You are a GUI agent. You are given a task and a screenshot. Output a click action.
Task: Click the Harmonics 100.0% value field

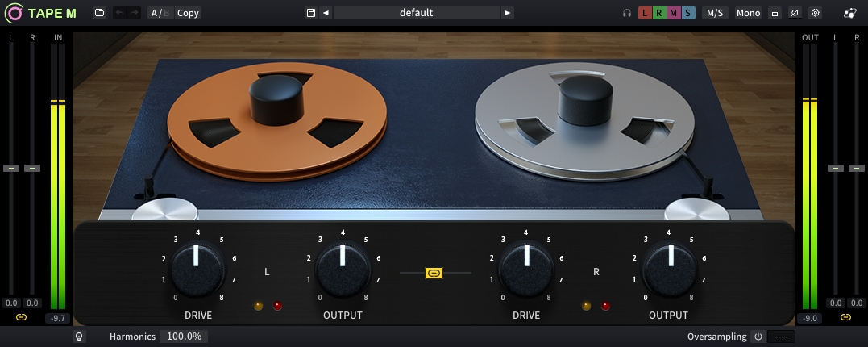(184, 337)
